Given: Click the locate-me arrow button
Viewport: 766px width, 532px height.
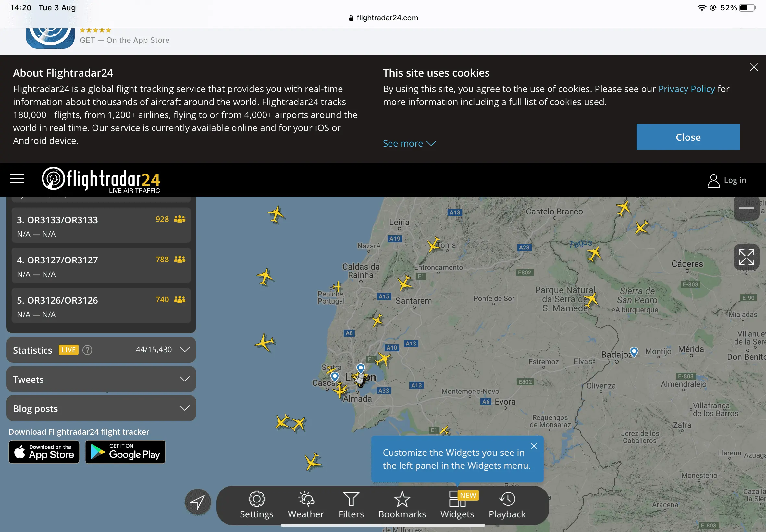Looking at the screenshot, I should pos(198,502).
